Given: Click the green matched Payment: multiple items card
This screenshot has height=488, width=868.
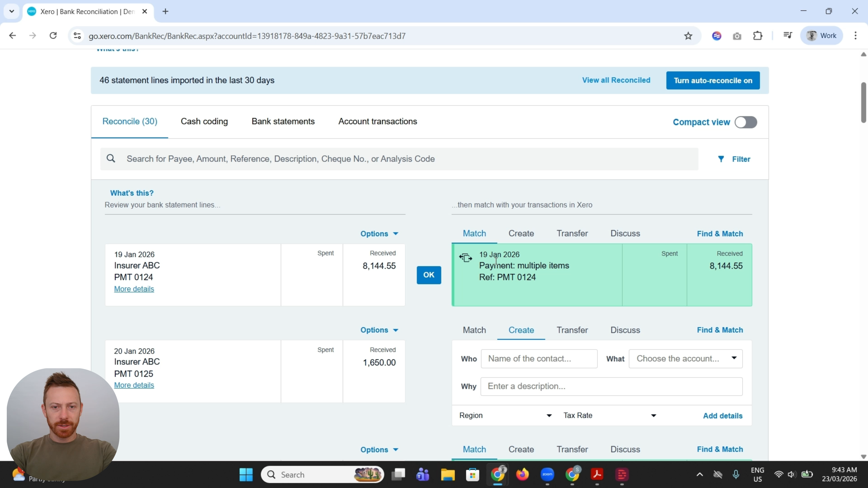Looking at the screenshot, I should point(601,275).
